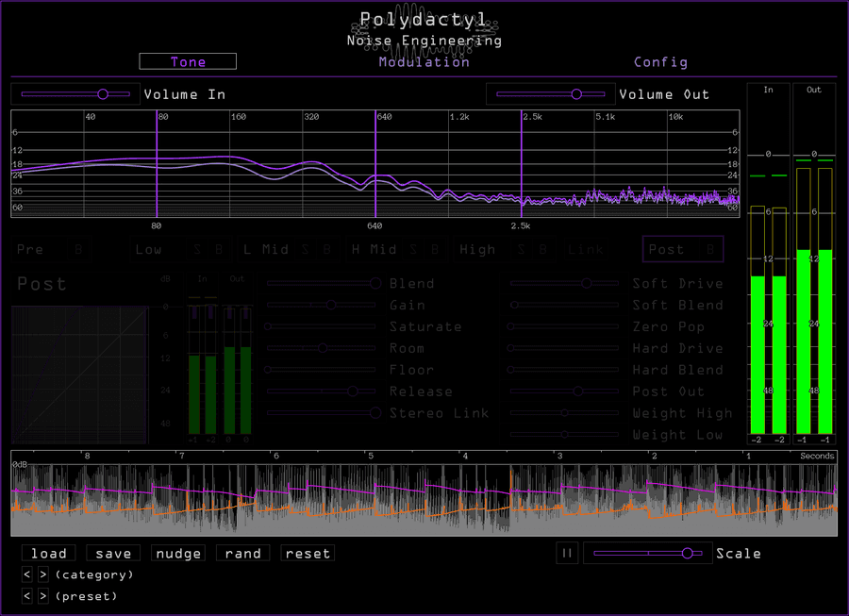Adjust the Soft Drive slider
This screenshot has width=849, height=616.
click(564, 283)
